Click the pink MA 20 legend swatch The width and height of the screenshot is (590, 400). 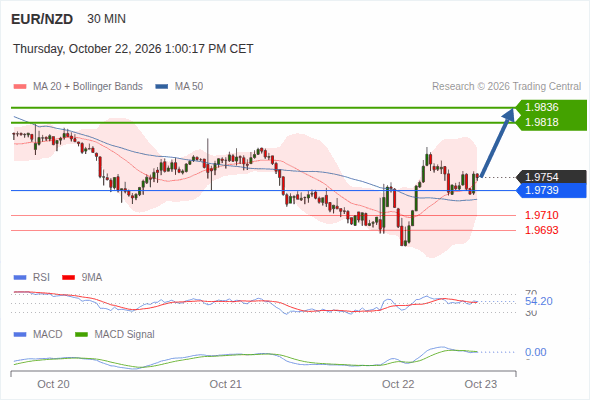pyautogui.click(x=20, y=87)
